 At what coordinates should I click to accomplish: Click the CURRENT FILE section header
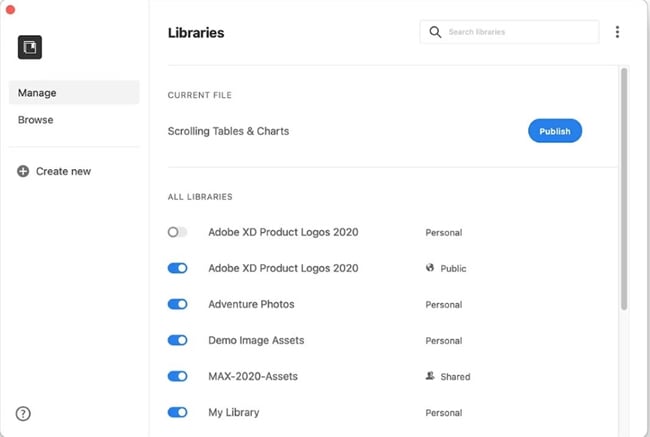click(199, 95)
